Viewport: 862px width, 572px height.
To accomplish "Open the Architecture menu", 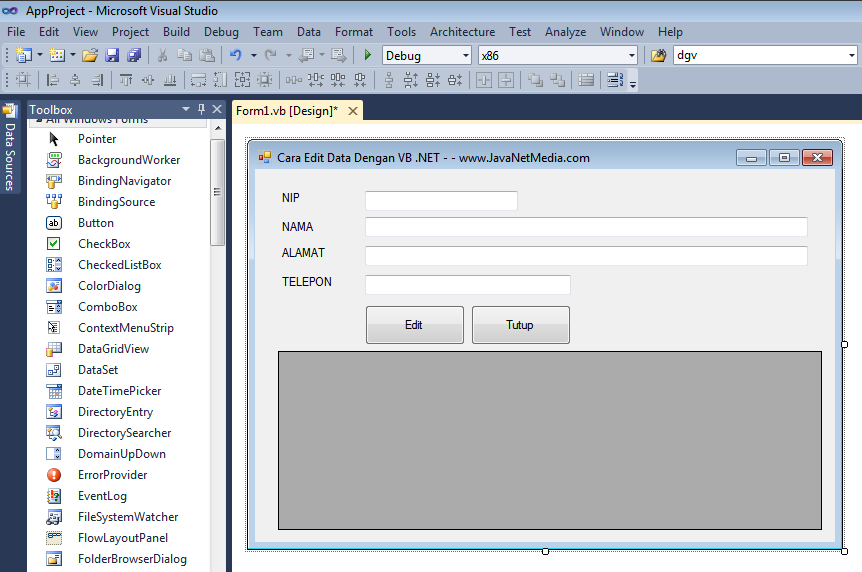I will (462, 32).
